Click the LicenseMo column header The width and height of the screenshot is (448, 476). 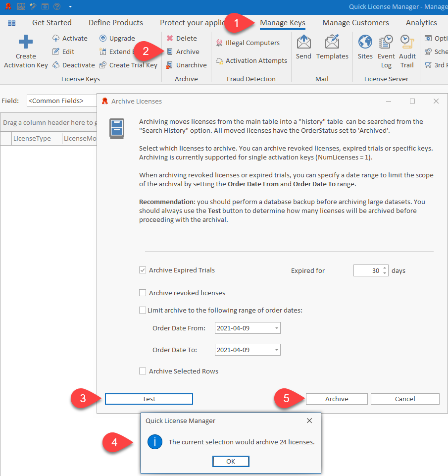(80, 138)
